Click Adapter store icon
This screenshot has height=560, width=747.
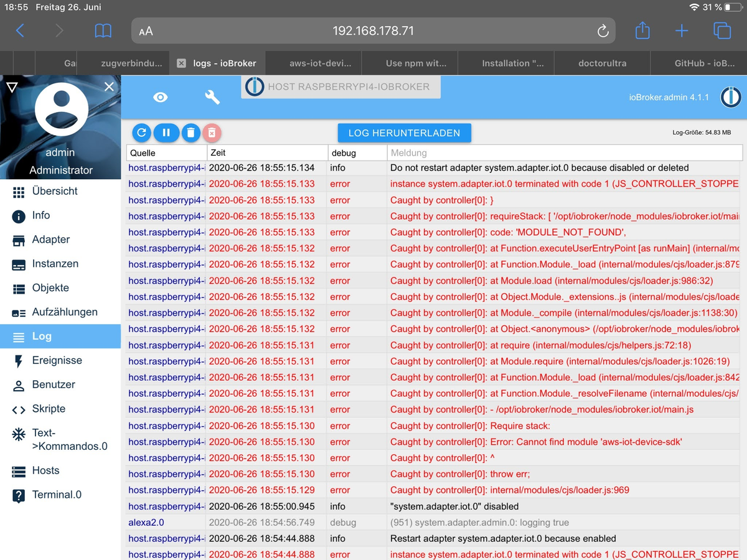pyautogui.click(x=19, y=240)
